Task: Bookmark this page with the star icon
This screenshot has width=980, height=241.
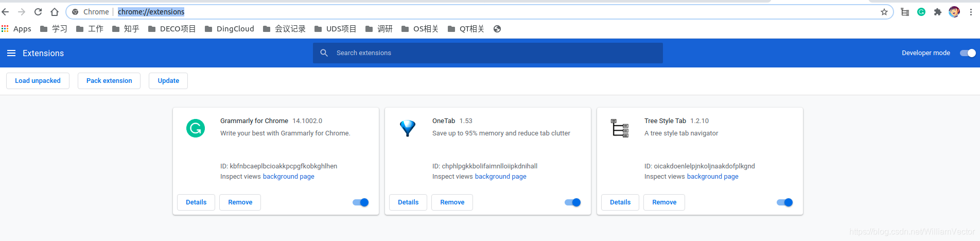Action: (x=884, y=12)
